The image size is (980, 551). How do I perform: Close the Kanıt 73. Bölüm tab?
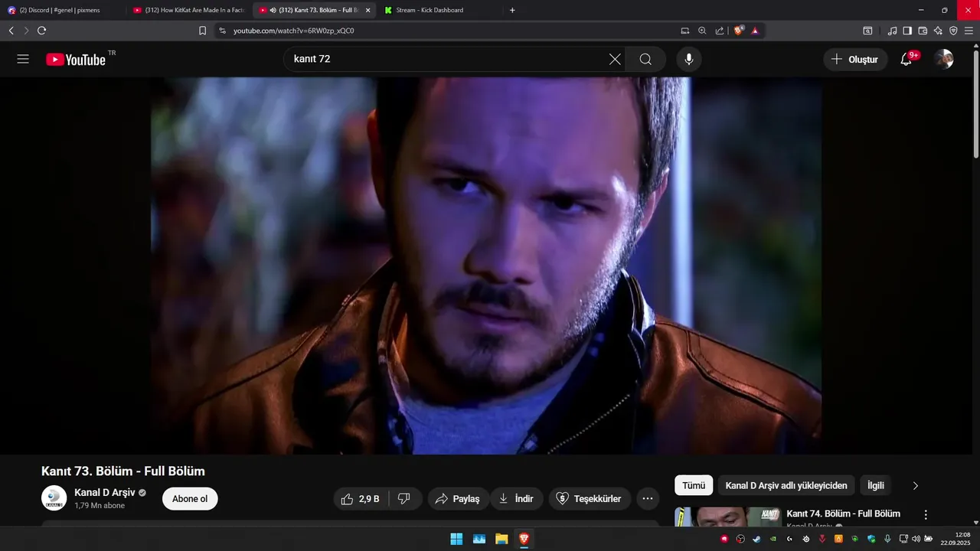[368, 10]
